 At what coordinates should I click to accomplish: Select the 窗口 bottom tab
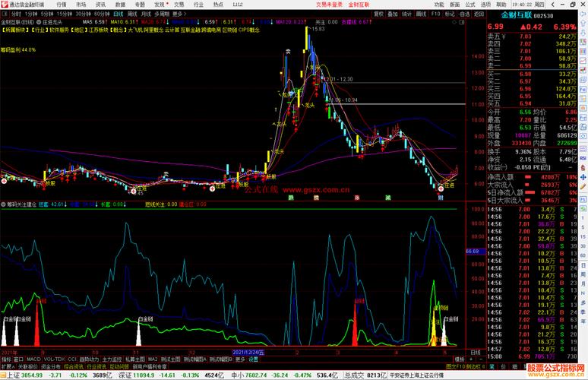18,359
